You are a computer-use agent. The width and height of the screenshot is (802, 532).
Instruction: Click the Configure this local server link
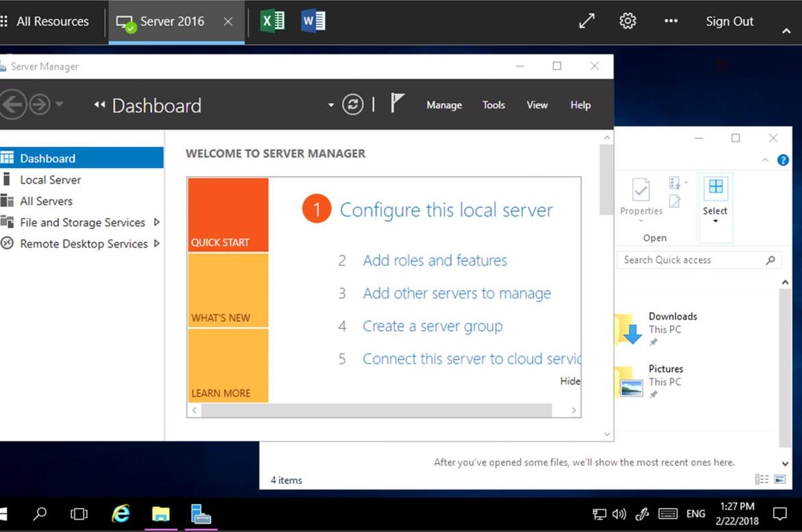[x=446, y=210]
